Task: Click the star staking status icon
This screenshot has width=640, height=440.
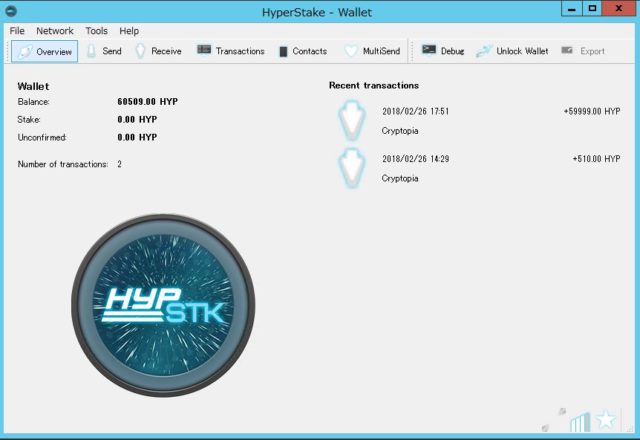Action: click(x=606, y=420)
